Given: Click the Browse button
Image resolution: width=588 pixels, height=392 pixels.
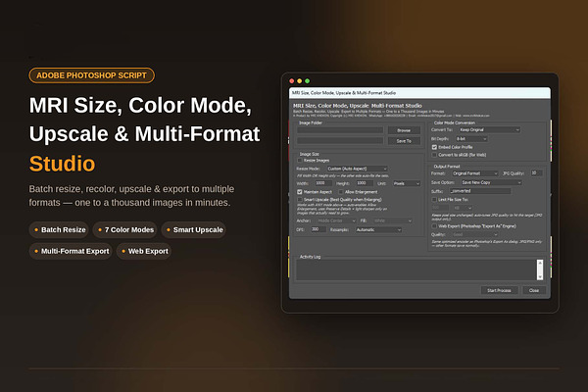Looking at the screenshot, I should coord(404,130).
